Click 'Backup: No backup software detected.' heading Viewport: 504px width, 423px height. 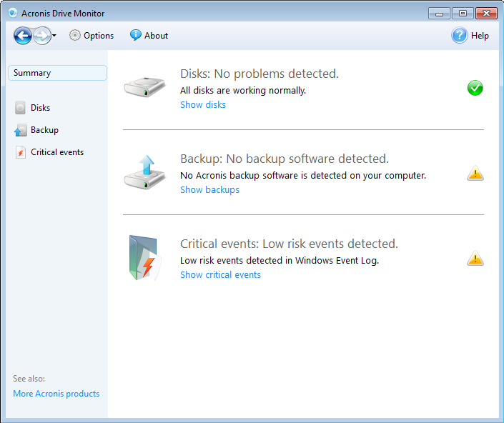coord(285,159)
